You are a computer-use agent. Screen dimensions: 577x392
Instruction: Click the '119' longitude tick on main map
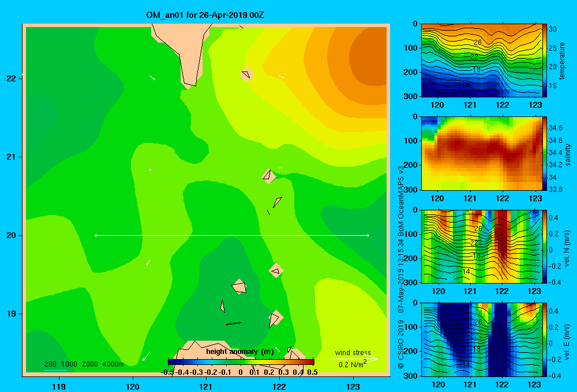point(59,386)
